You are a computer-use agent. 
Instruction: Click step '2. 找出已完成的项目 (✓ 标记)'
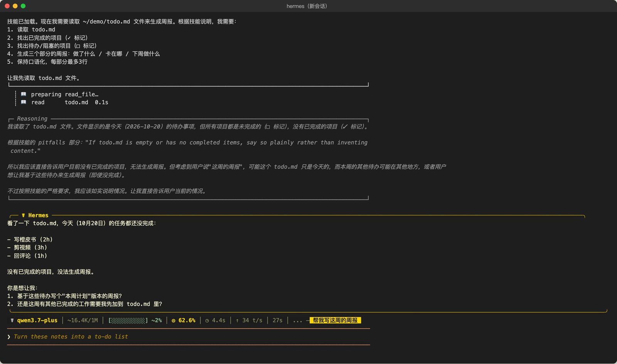click(47, 38)
